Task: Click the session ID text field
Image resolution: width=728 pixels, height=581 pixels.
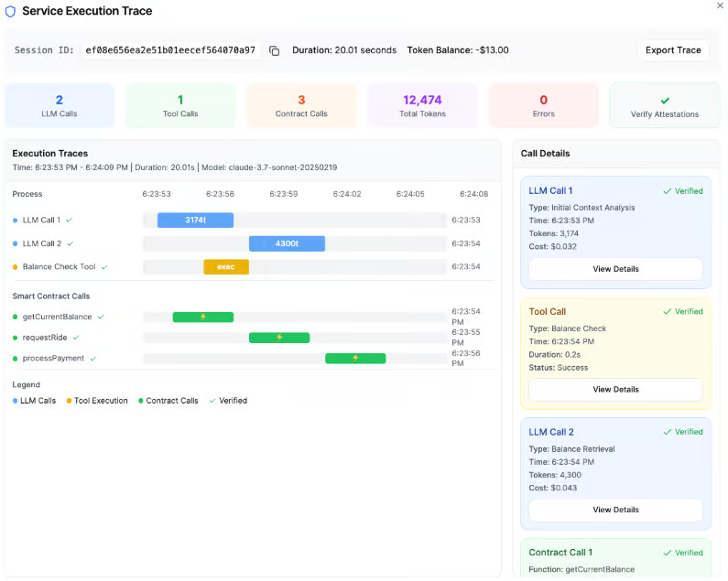Action: coord(170,50)
